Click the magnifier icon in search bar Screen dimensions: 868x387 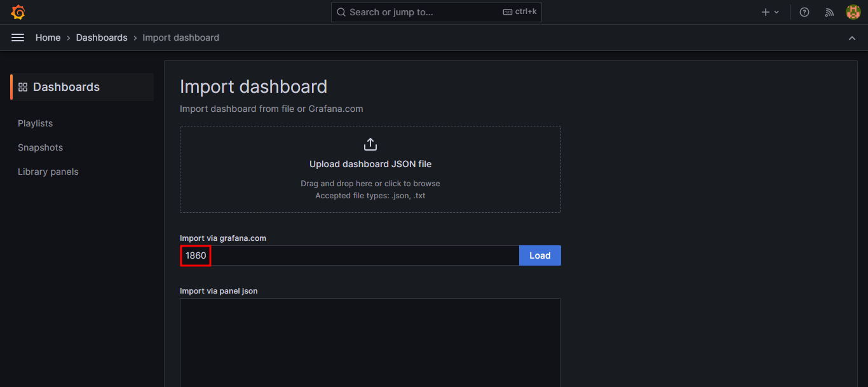pos(341,11)
